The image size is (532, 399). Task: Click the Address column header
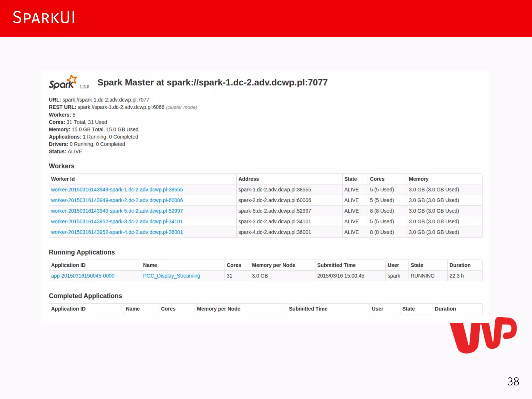click(x=249, y=179)
